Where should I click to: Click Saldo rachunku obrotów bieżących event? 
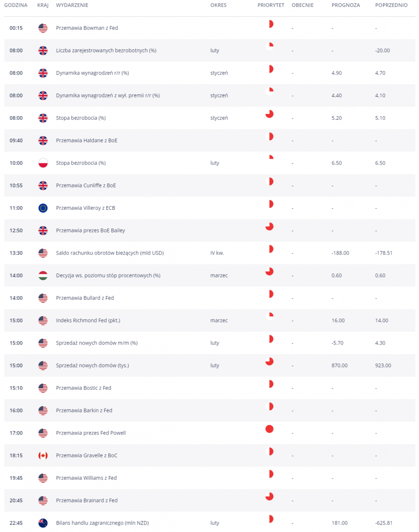tap(110, 253)
